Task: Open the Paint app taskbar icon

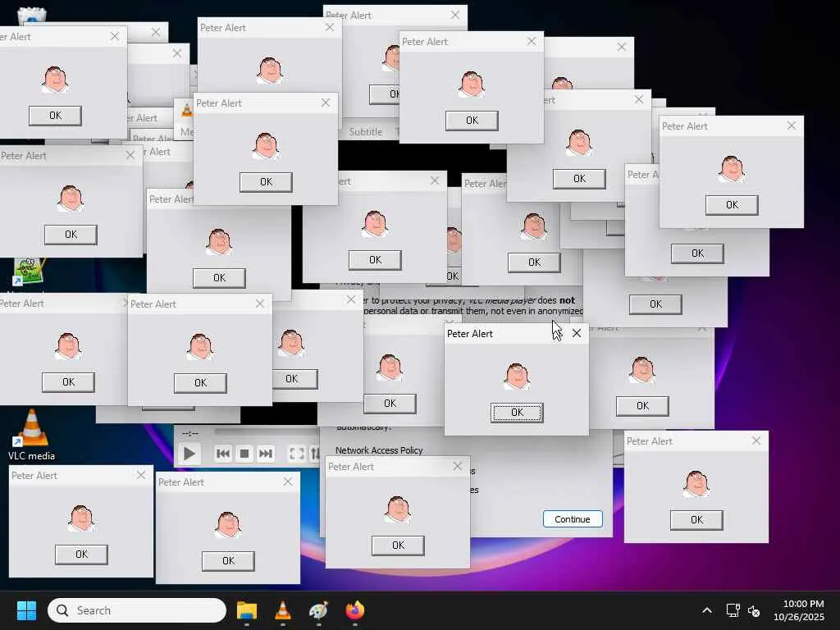Action: click(319, 610)
